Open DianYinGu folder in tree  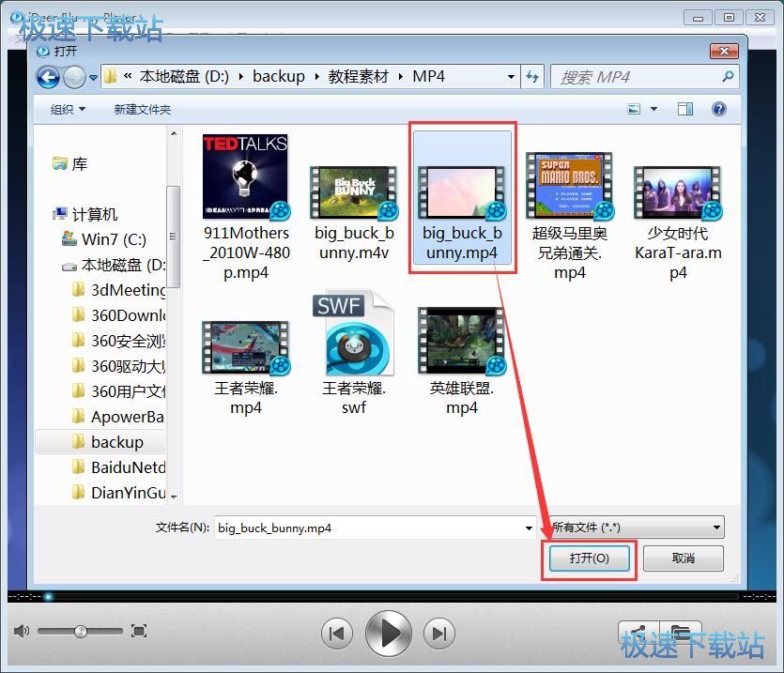coord(119,493)
